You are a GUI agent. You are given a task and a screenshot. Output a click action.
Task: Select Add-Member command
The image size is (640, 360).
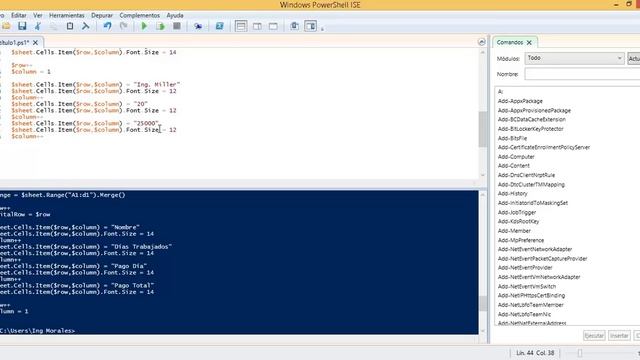[x=514, y=231]
